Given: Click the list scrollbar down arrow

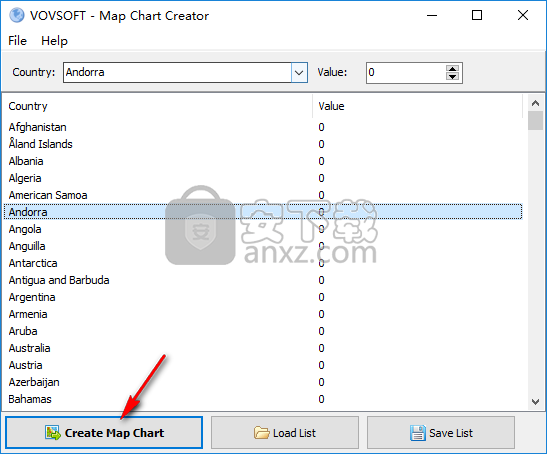Looking at the screenshot, I should pos(535,402).
